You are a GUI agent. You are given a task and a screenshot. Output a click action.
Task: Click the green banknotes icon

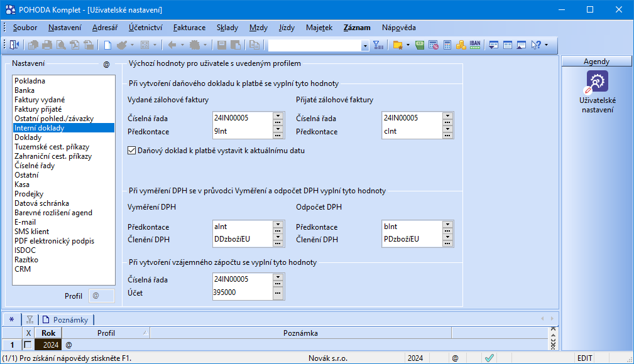[x=420, y=45]
